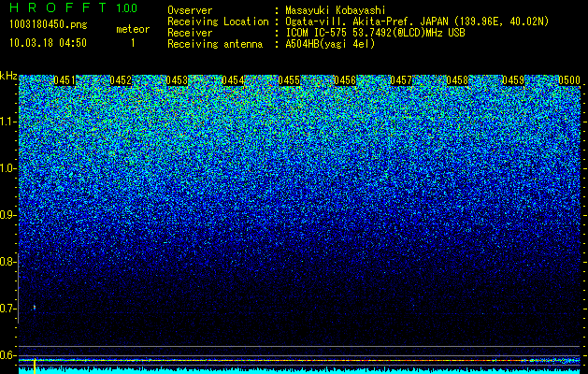Click the 0456 time marker

(345, 80)
